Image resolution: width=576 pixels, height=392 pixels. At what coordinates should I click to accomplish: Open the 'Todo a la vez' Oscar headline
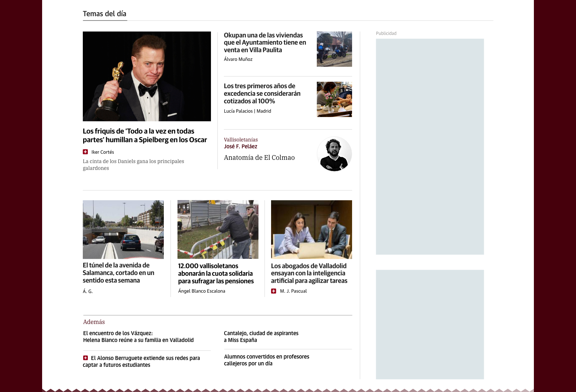[x=145, y=136]
